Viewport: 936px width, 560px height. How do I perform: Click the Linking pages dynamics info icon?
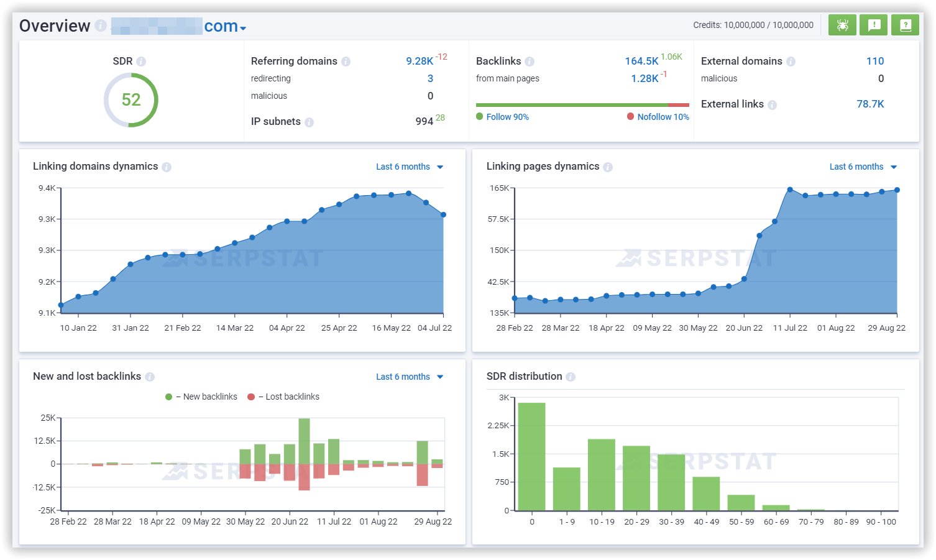click(609, 167)
